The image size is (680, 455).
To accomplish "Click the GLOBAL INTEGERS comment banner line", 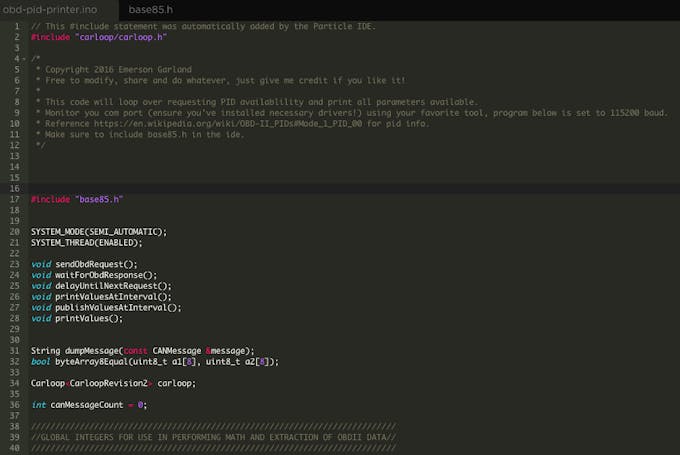I will coord(212,437).
